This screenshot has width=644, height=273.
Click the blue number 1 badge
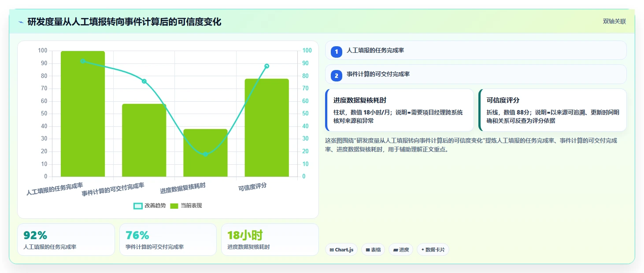click(337, 52)
